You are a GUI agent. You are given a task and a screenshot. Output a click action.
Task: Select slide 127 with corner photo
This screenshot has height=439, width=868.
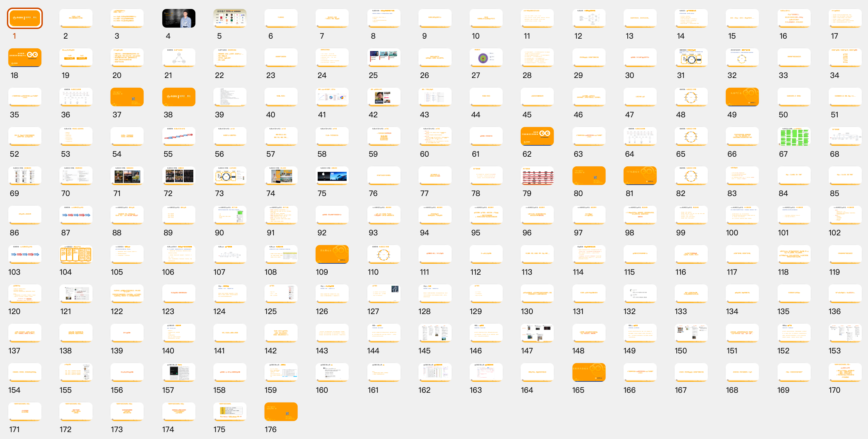tap(384, 293)
